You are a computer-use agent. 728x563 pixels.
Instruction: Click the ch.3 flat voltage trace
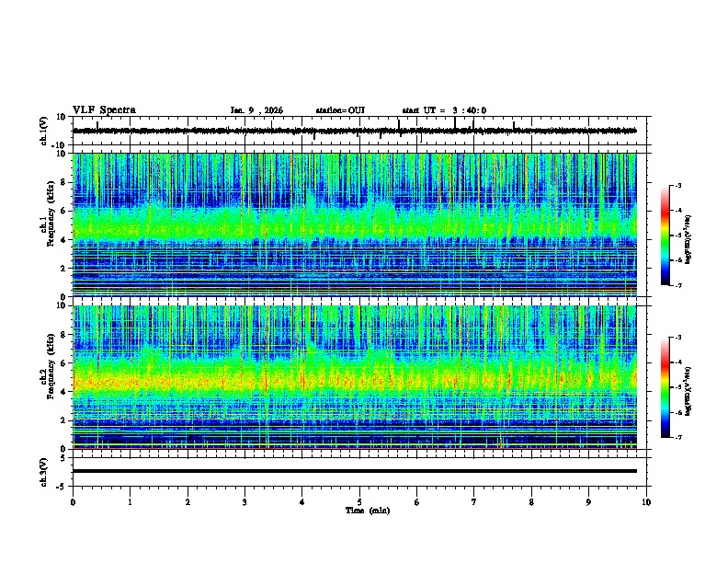tap(354, 471)
